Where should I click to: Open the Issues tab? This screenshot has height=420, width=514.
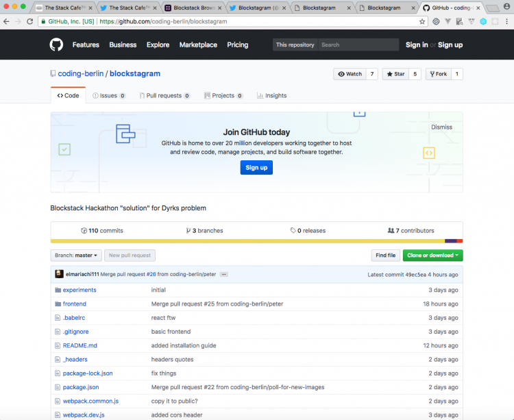109,96
